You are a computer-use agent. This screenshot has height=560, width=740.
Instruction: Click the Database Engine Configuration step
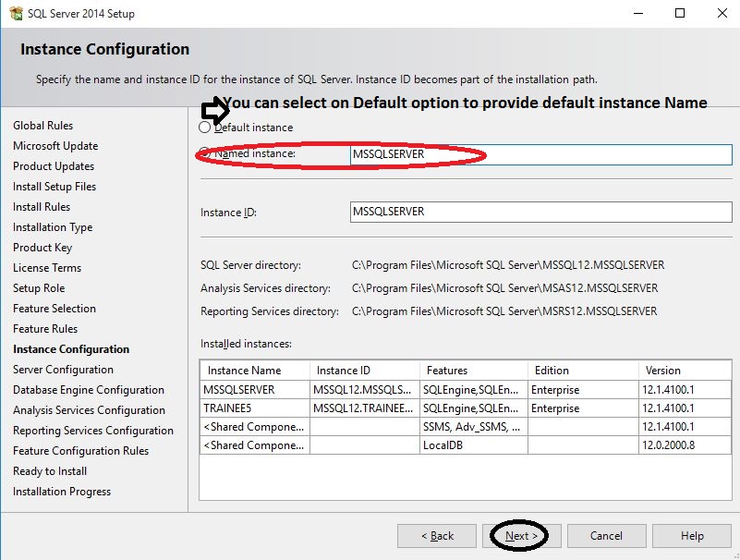coord(89,390)
